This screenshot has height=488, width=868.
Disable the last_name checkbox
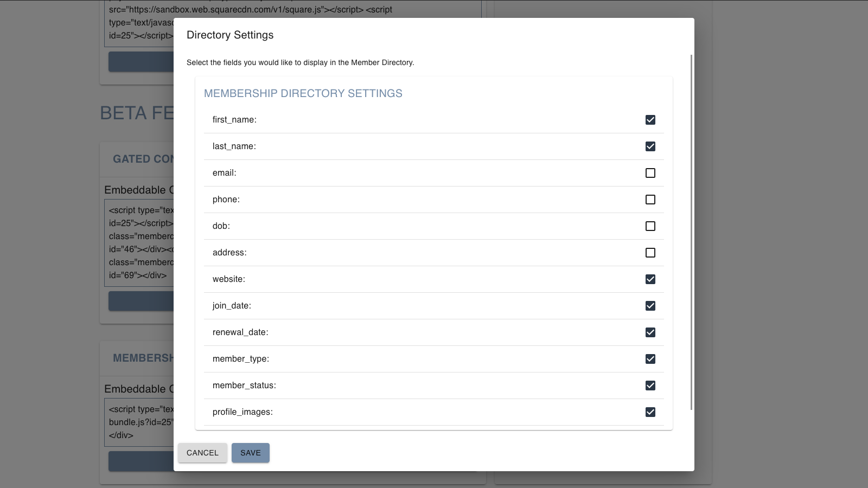[650, 146]
